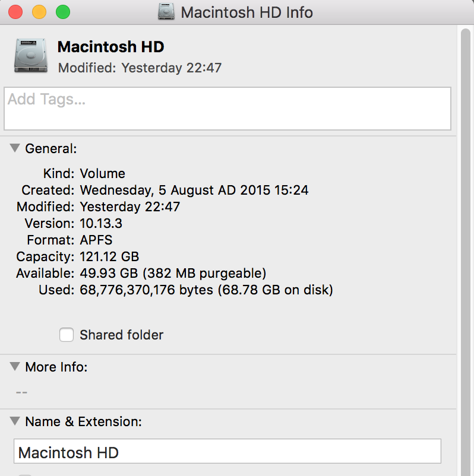Click the header Modified: Yesterday 22:47 line
This screenshot has height=476, width=474.
pyautogui.click(x=140, y=68)
